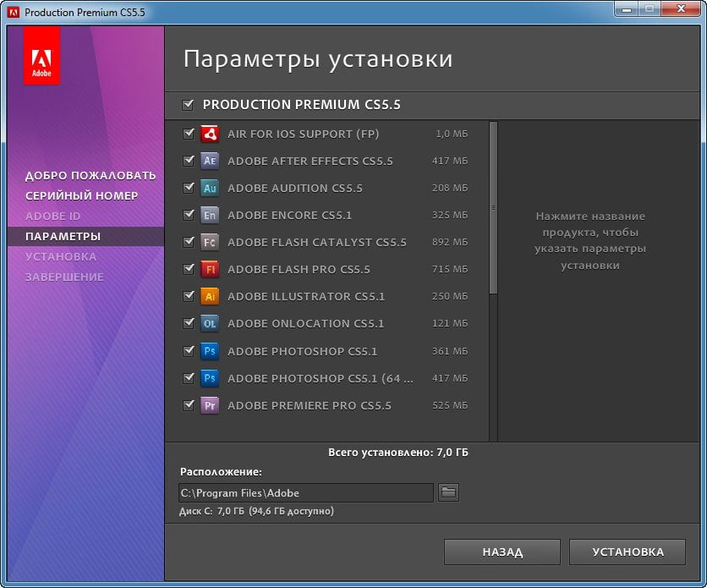Toggle the Photoshop CS5.1 (64 ... checkbox

pos(189,377)
